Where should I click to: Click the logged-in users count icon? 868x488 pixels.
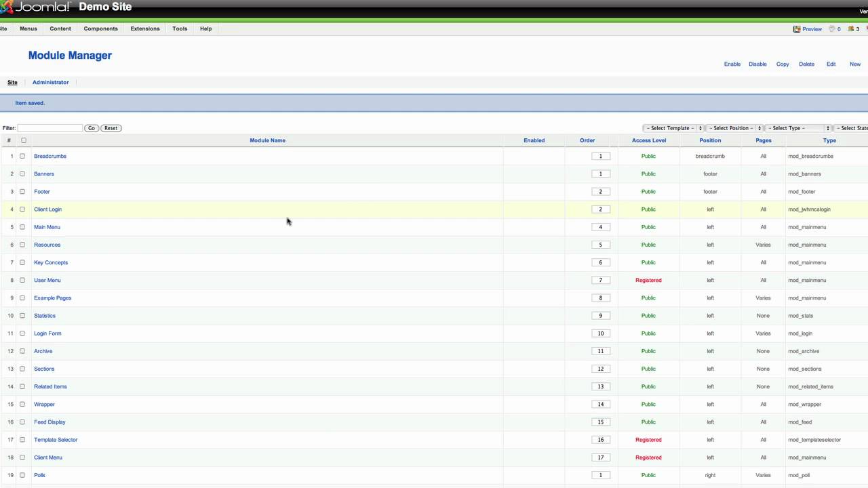tap(851, 28)
